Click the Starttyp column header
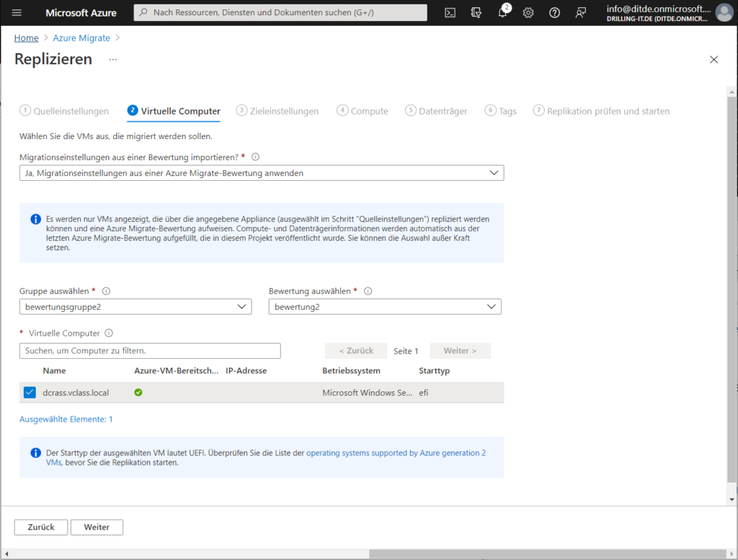Screen dimensions: 738x560 (x=435, y=371)
